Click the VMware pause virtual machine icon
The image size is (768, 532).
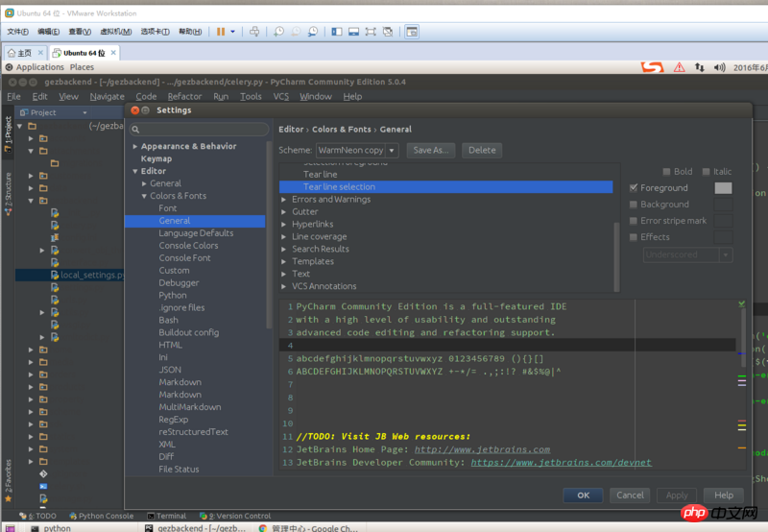tap(221, 32)
